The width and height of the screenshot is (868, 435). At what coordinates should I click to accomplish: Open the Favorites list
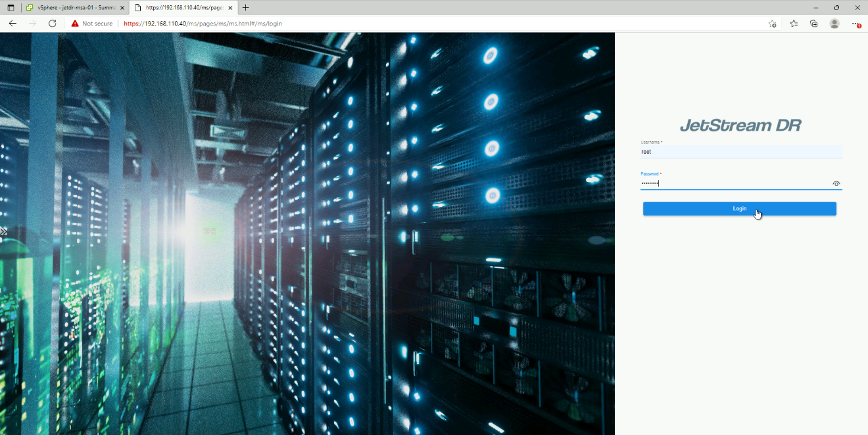point(794,24)
